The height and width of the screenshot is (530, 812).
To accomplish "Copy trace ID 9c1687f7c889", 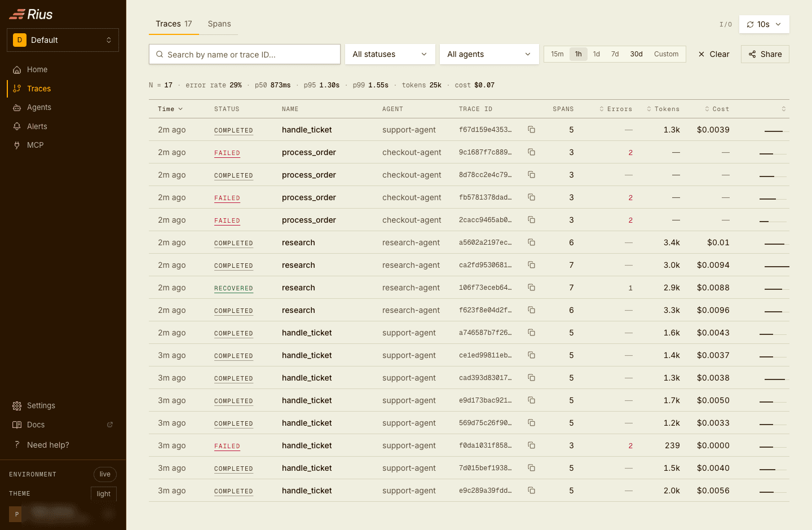I will [x=531, y=152].
